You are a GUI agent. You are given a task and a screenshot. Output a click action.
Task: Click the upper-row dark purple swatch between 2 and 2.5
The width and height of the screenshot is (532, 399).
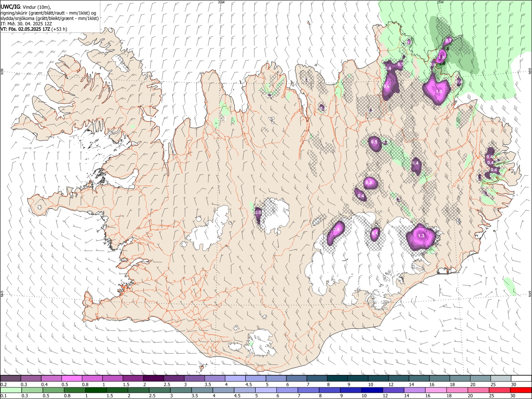point(153,379)
